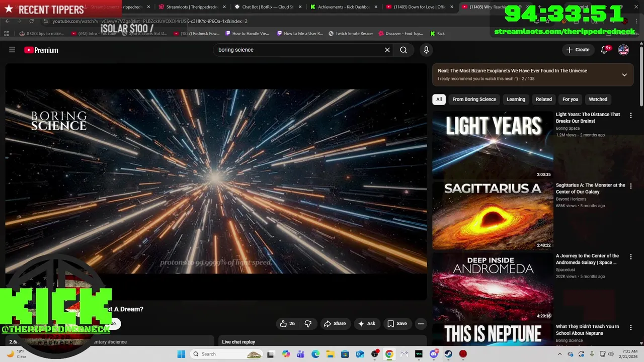Select the Watched filter chip
Viewport: 644px width, 362px height.
click(x=598, y=99)
